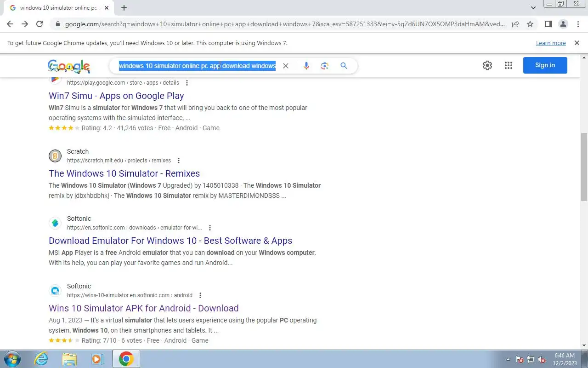Launch Internet Explorer from taskbar

(41, 359)
